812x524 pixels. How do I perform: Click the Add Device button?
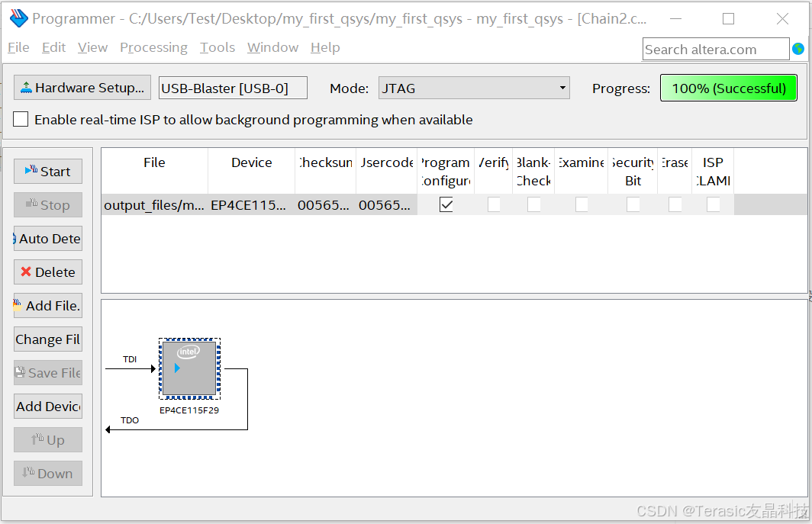[x=48, y=407]
